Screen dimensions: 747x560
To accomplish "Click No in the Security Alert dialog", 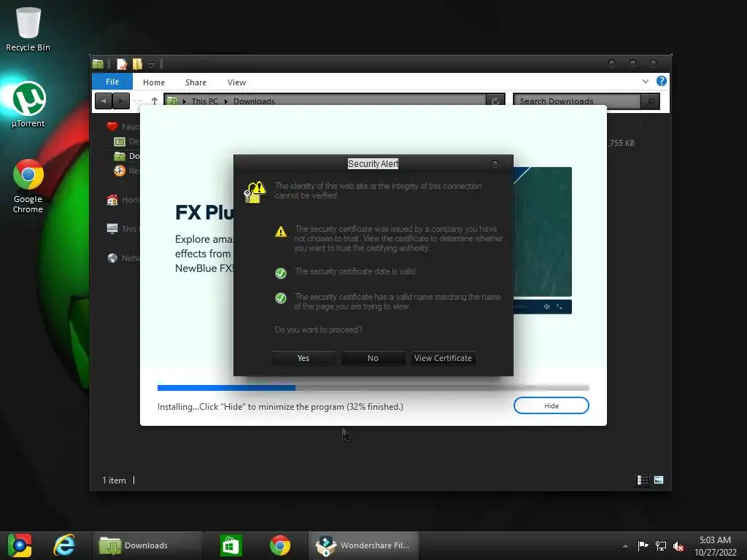I will (x=373, y=358).
